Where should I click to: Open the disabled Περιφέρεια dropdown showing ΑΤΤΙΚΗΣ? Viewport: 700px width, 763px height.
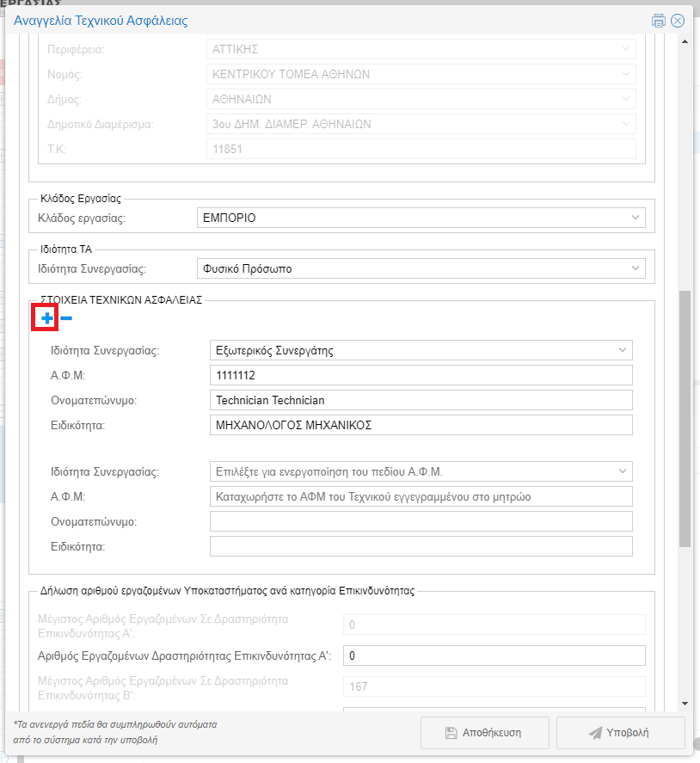click(x=421, y=49)
